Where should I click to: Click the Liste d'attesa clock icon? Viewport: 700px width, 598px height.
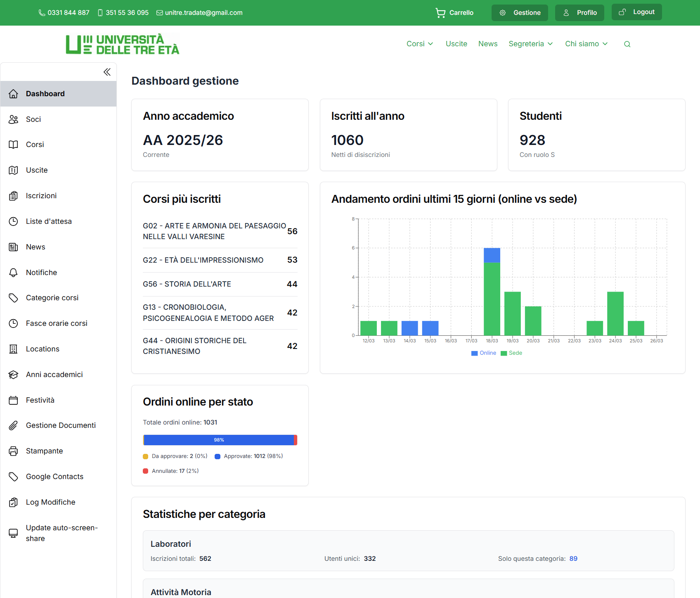(14, 221)
